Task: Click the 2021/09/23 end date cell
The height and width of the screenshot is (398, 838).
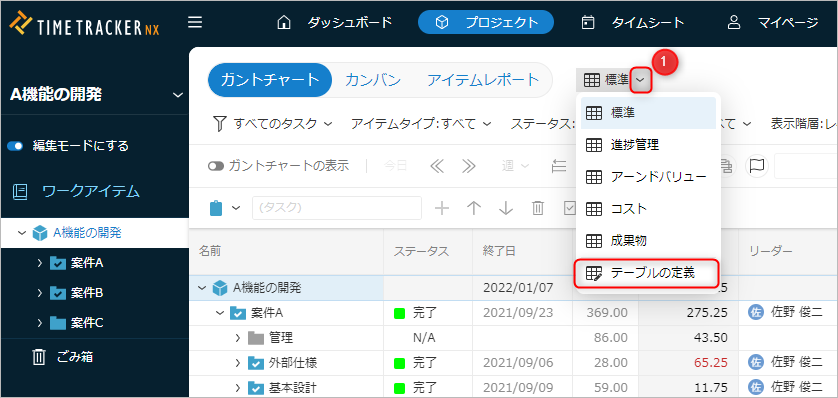Action: (x=523, y=313)
